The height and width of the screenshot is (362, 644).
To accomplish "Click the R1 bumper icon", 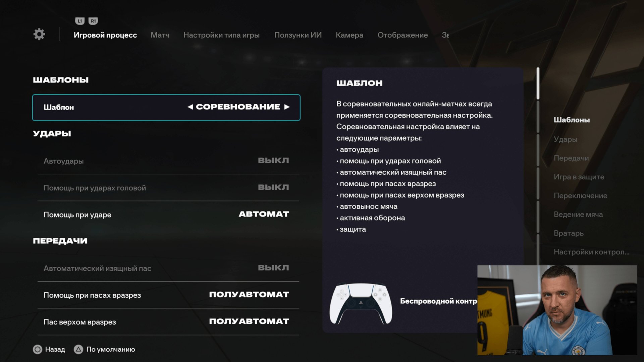I will [x=93, y=21].
